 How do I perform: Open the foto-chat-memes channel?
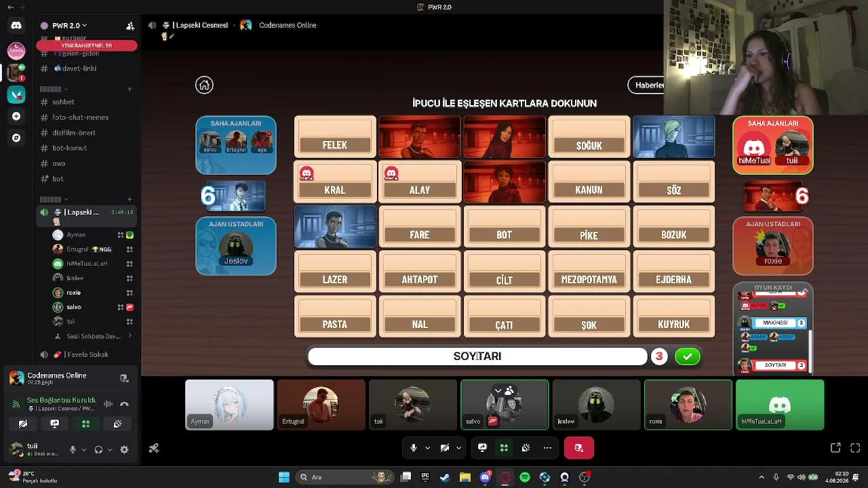[80, 117]
